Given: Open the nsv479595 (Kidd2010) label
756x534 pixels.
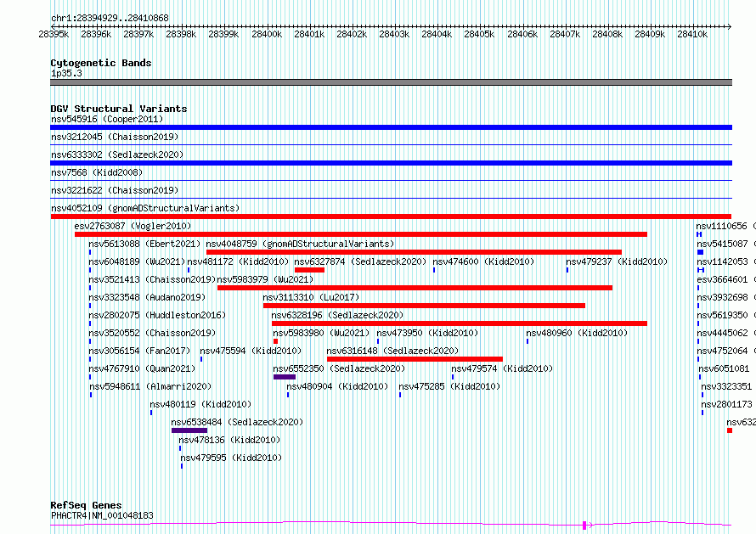Looking at the screenshot, I should point(231,458).
